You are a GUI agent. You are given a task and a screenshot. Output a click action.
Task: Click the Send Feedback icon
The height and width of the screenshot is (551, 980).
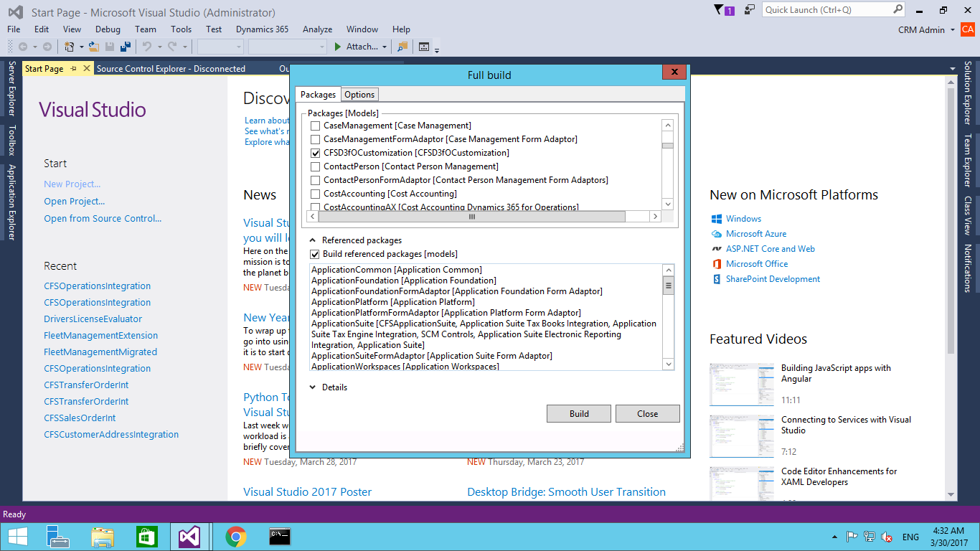(x=750, y=10)
